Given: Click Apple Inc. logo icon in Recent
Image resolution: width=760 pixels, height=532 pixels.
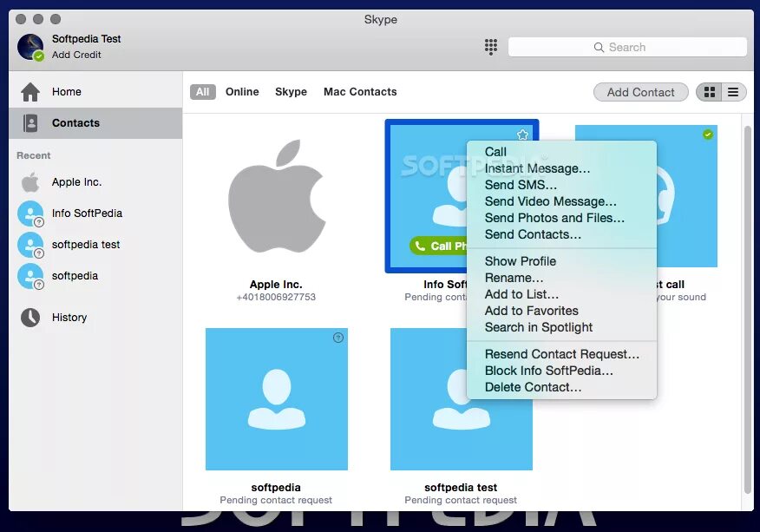Looking at the screenshot, I should click(x=30, y=182).
